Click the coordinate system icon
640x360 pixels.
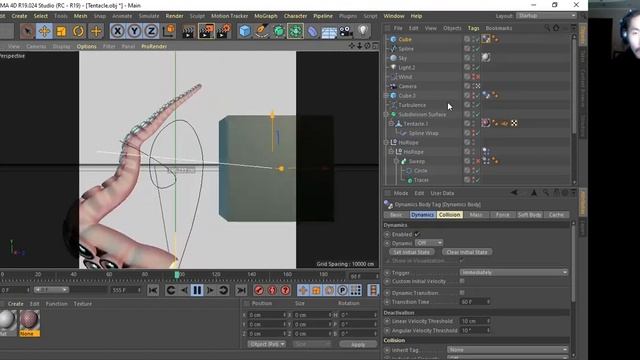168,31
